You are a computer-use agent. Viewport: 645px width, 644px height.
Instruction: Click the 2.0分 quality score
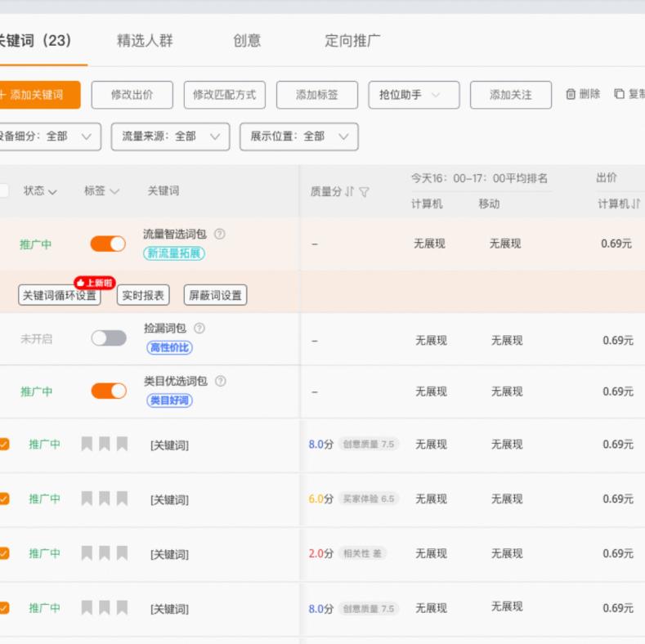pyautogui.click(x=320, y=553)
